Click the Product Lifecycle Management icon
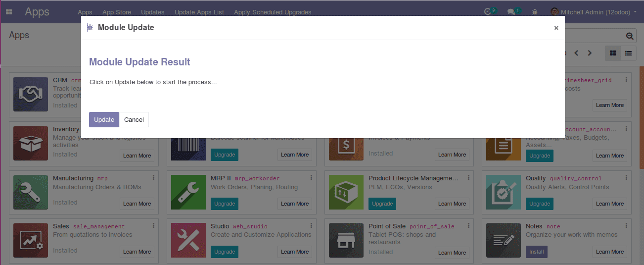Viewport: 644px width, 265px height. [346, 192]
